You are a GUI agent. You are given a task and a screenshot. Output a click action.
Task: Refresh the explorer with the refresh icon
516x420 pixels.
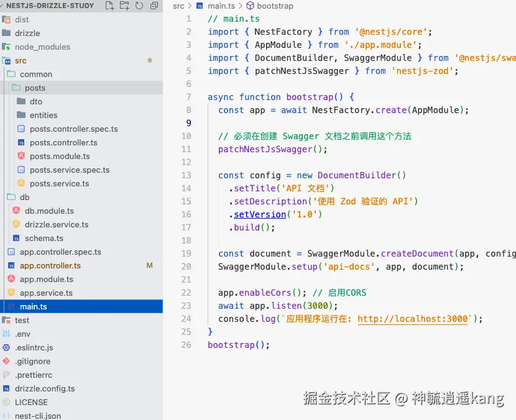(x=139, y=6)
